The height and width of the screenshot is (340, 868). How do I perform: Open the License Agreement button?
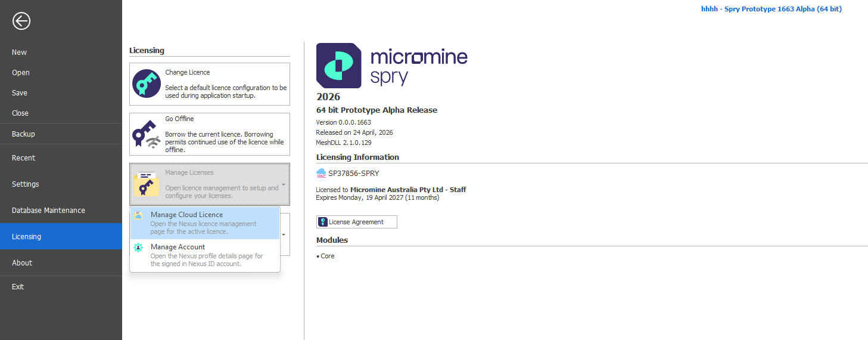(356, 222)
